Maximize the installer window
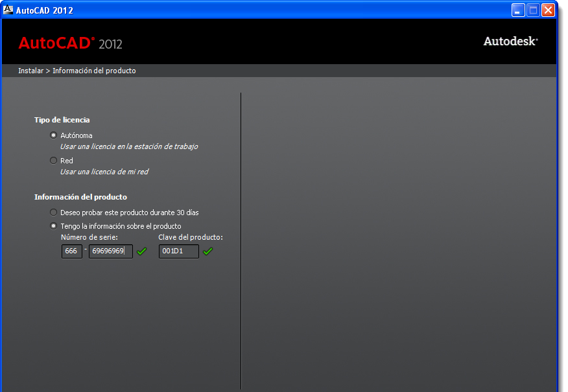This screenshot has width=568, height=392. click(x=533, y=10)
